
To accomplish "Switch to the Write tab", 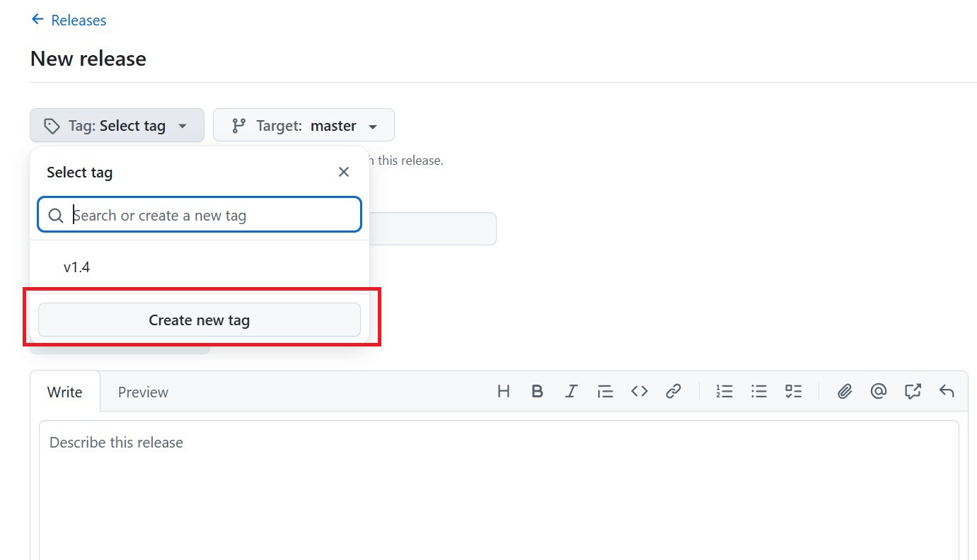I will 65,392.
